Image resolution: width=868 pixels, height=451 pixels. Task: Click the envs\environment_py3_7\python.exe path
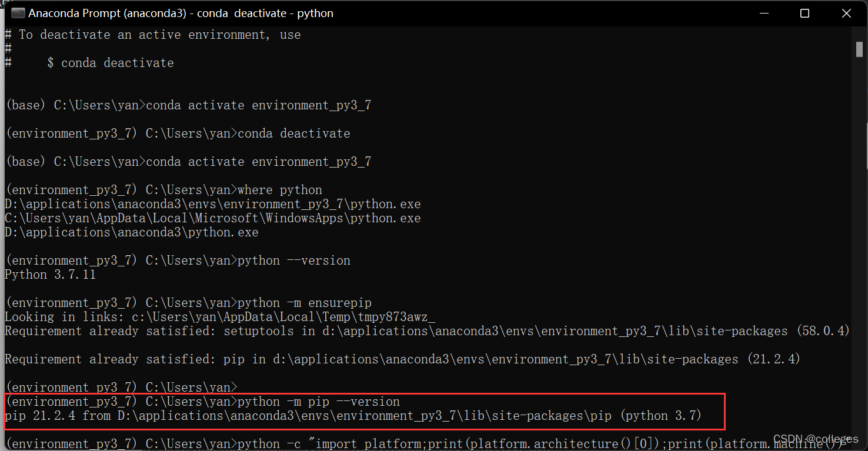[x=213, y=204]
